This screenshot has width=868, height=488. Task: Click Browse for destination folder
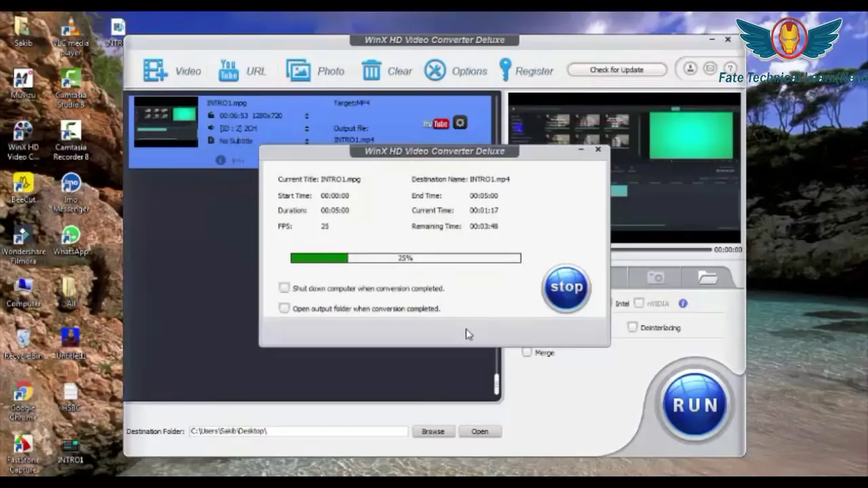(433, 431)
